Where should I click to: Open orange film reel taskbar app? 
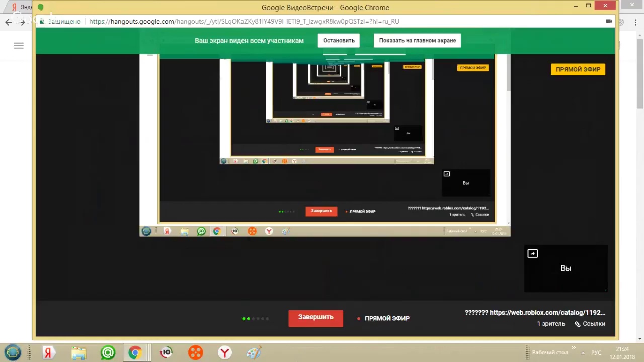tap(195, 352)
